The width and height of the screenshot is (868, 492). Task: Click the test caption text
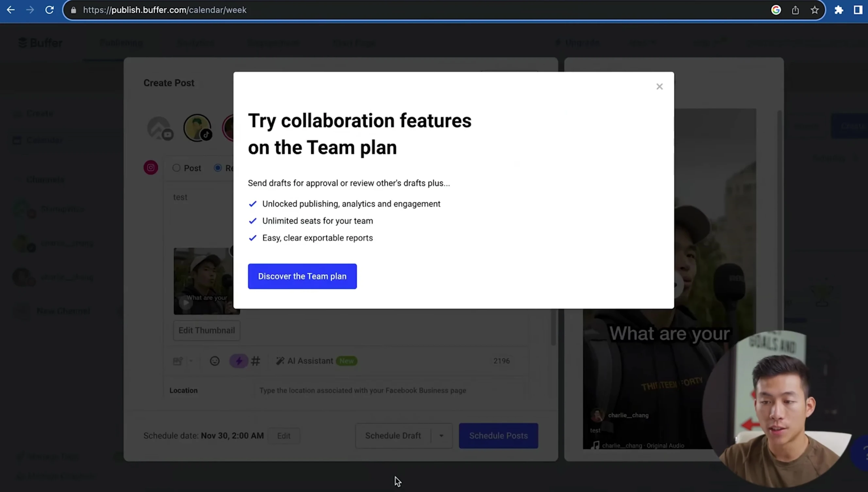180,197
